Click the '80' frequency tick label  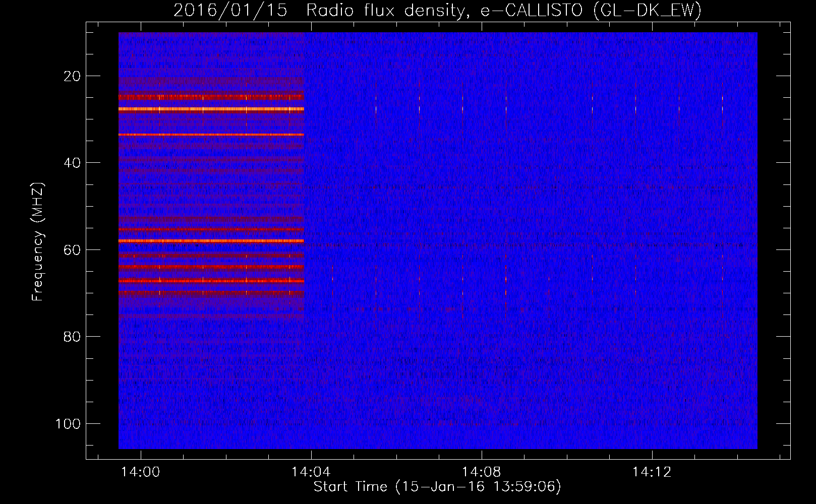pyautogui.click(x=72, y=337)
